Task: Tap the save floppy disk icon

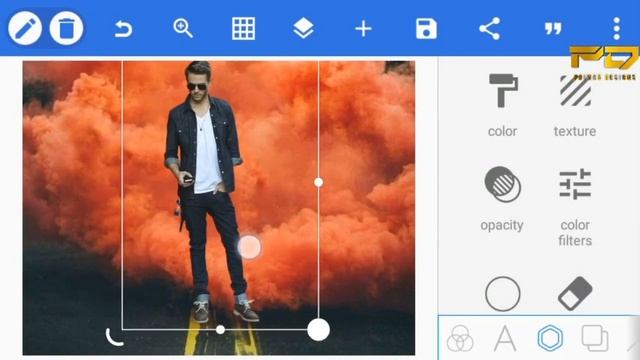Action: coord(426,29)
